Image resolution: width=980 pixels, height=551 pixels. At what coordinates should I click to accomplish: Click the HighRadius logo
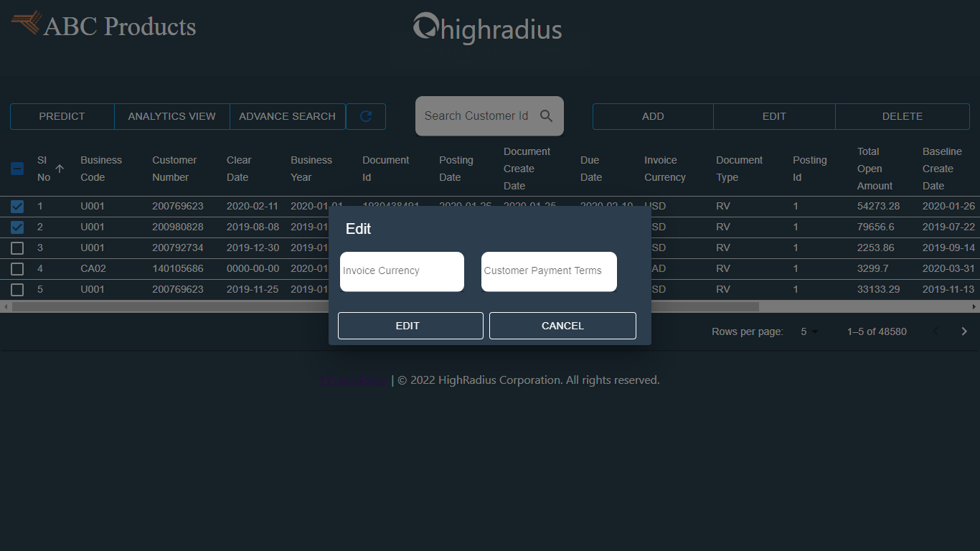487,29
